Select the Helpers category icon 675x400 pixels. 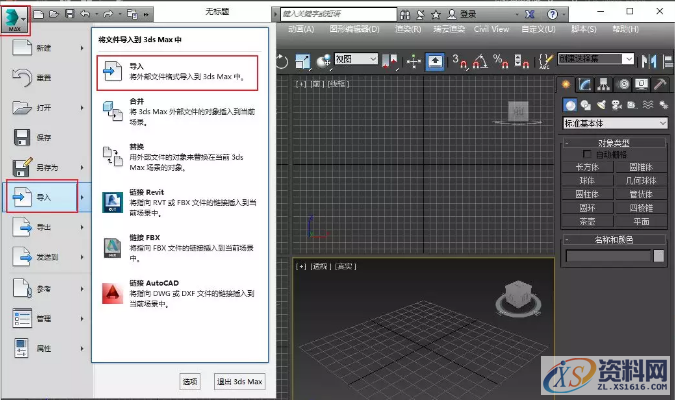coord(632,105)
